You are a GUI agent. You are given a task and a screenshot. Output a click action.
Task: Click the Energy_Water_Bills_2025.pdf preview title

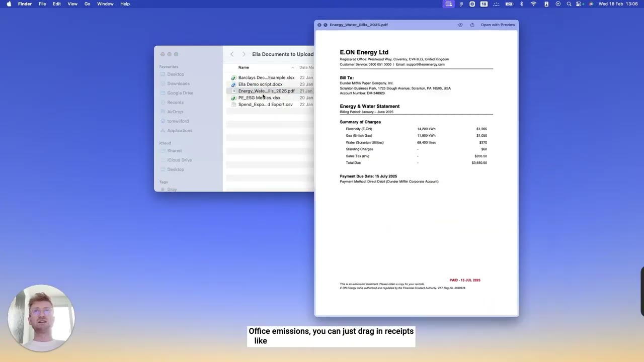coord(359,25)
